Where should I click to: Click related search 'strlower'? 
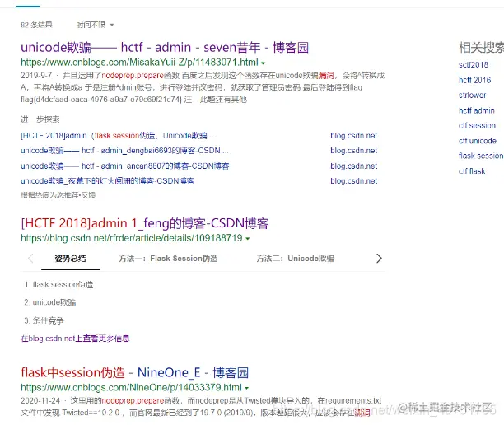click(472, 96)
